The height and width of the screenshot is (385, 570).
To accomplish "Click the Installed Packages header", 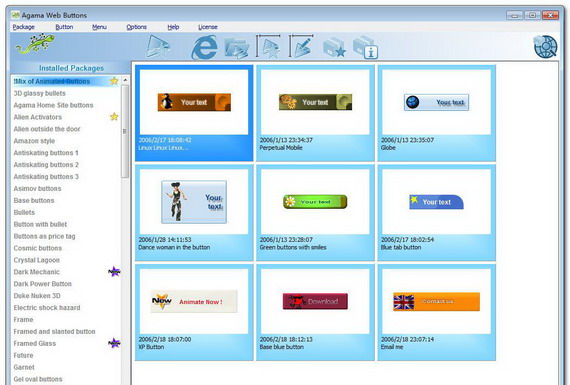I will pyautogui.click(x=71, y=68).
